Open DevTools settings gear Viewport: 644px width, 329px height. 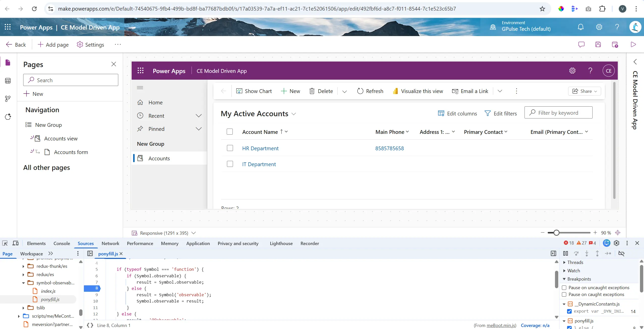pyautogui.click(x=617, y=243)
